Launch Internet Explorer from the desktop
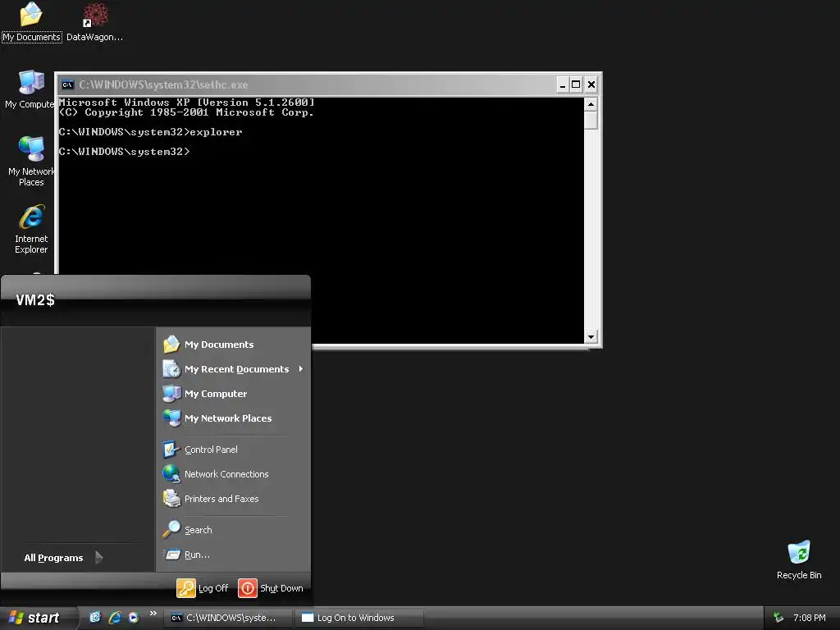This screenshot has width=840, height=630. [x=31, y=229]
